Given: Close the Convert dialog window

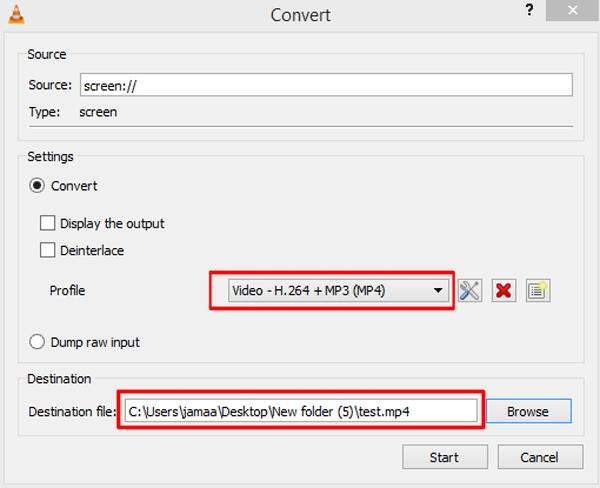Looking at the screenshot, I should 572,10.
